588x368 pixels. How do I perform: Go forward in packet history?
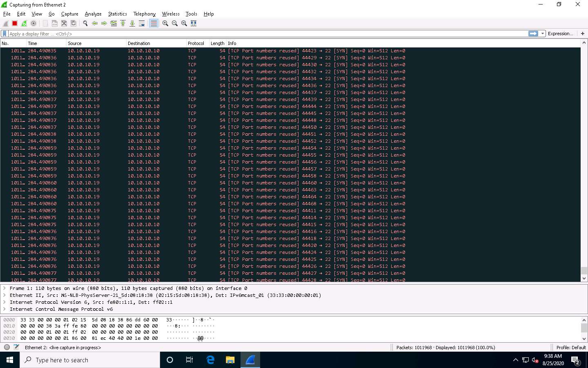point(104,23)
